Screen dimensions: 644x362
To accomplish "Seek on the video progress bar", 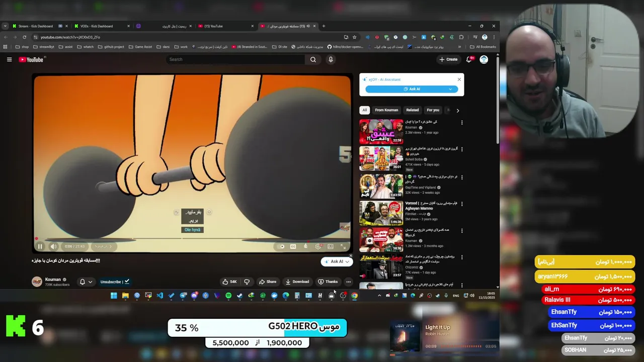I will 192,239.
